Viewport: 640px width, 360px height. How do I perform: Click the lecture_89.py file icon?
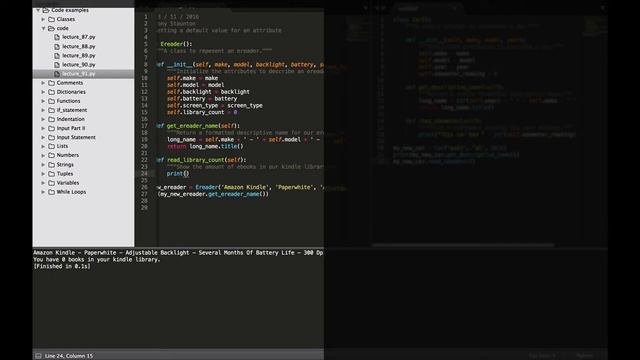pos(57,56)
